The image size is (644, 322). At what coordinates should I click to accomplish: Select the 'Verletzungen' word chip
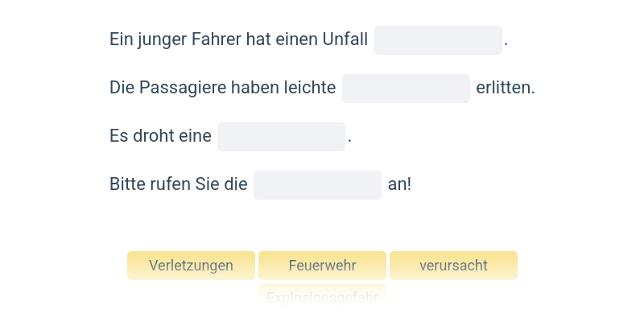pos(191,266)
